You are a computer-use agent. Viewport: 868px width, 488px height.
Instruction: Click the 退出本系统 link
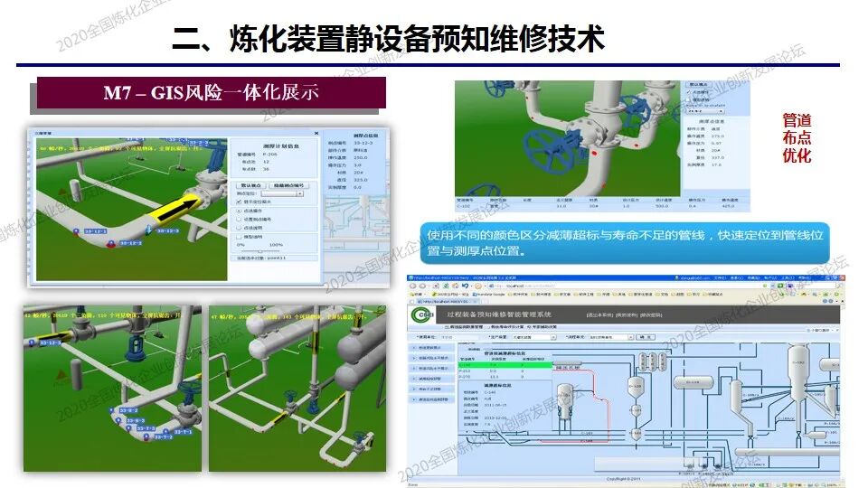point(599,314)
